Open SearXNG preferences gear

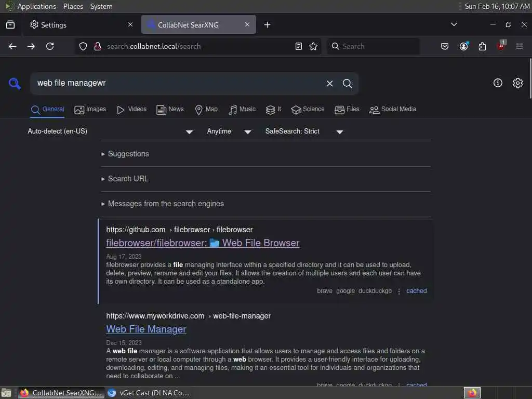(x=518, y=83)
